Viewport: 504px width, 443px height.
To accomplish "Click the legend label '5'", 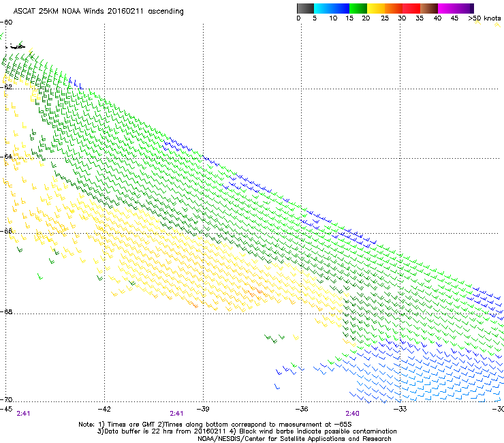I will coord(315,18).
